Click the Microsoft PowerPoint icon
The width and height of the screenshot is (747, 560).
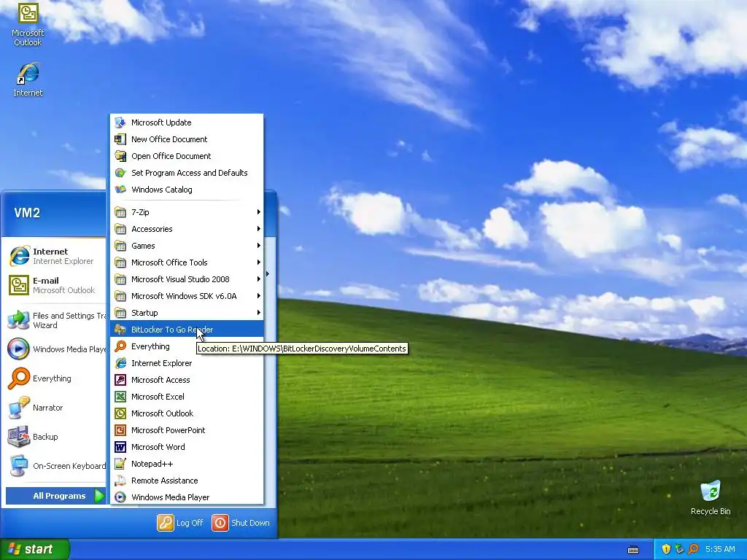(120, 430)
